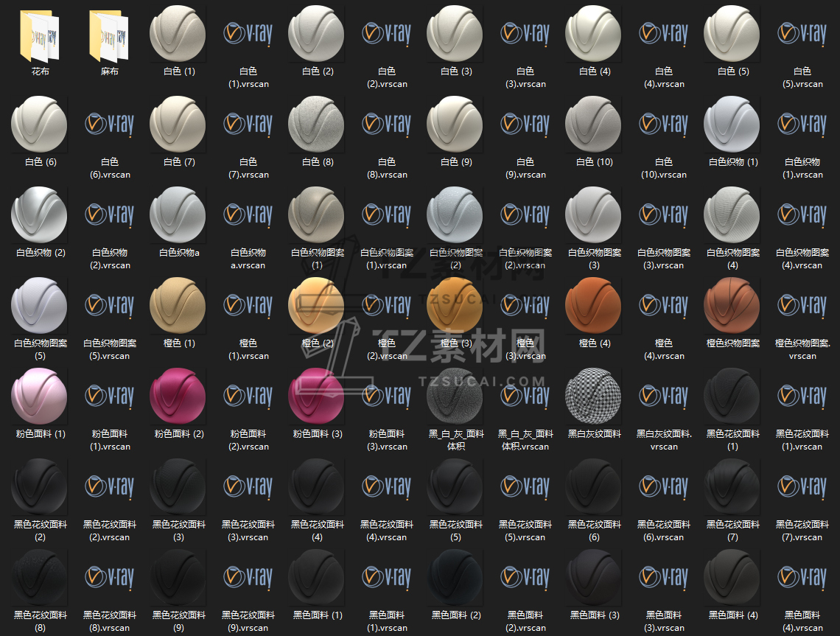Select the 白色织物 a.vrscan file icon
The width and height of the screenshot is (840, 636).
click(248, 215)
